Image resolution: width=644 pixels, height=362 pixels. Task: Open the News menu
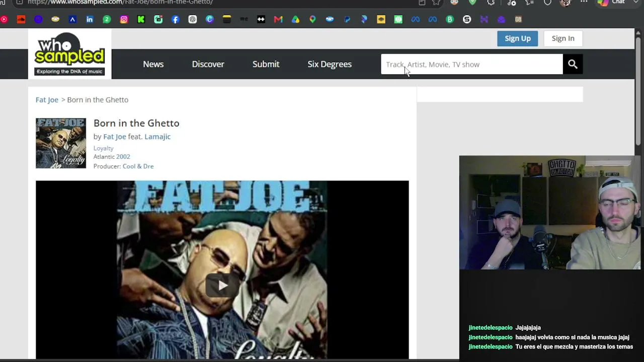[x=153, y=64]
